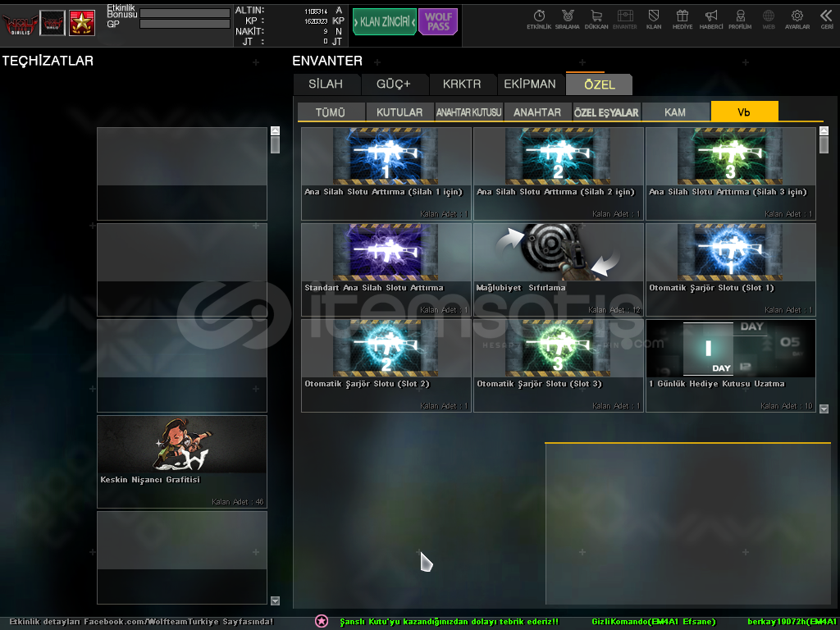Click the dark clan emblem icon
Viewport: 840px width, 630px height.
52,23
